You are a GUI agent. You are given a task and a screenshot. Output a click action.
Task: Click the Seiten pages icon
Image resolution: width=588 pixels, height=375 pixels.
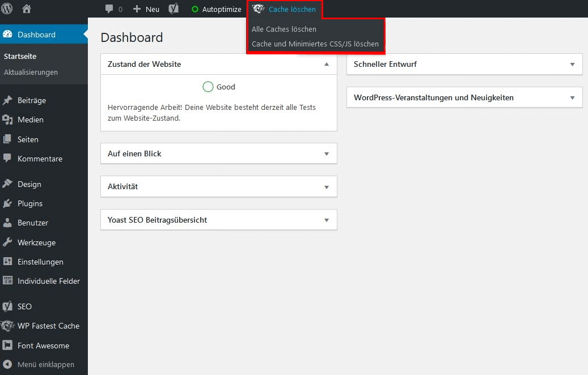pyautogui.click(x=7, y=139)
